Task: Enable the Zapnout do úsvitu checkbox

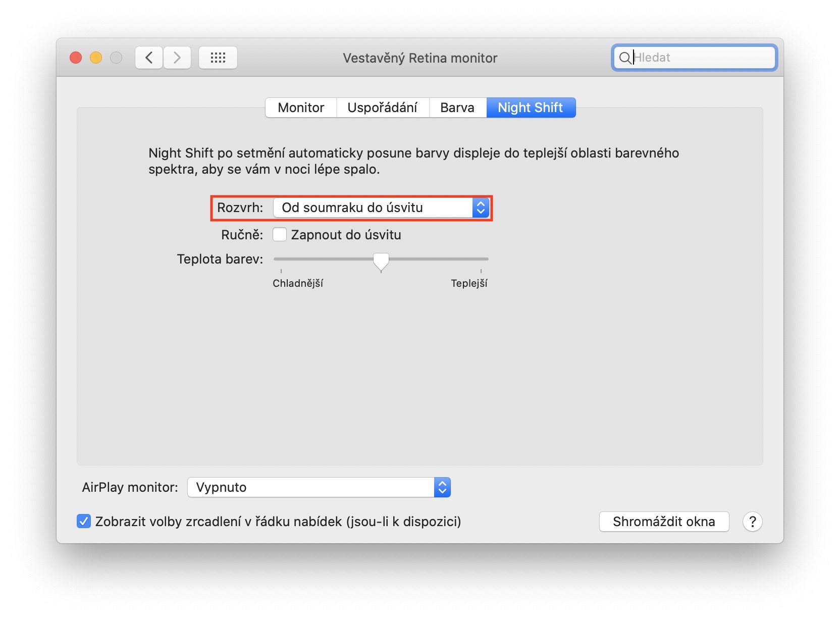Action: (x=280, y=235)
